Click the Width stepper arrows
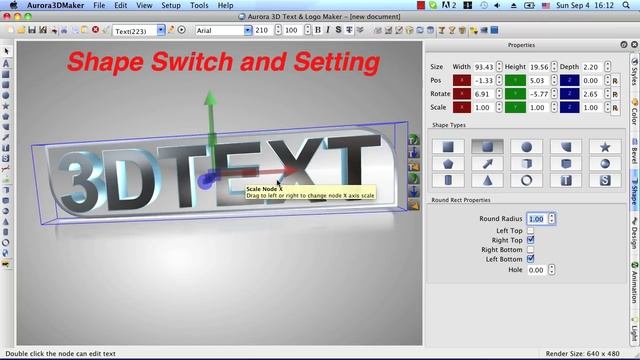640x360 pixels. coord(499,67)
